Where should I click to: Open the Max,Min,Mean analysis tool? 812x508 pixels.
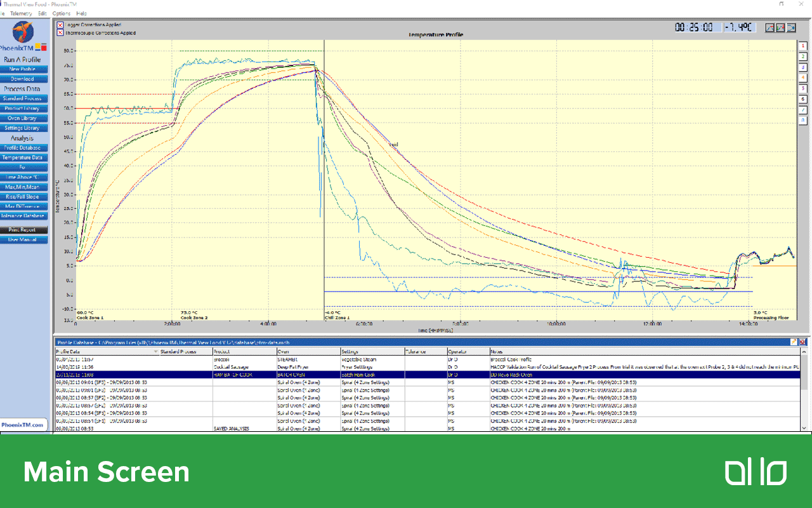25,187
